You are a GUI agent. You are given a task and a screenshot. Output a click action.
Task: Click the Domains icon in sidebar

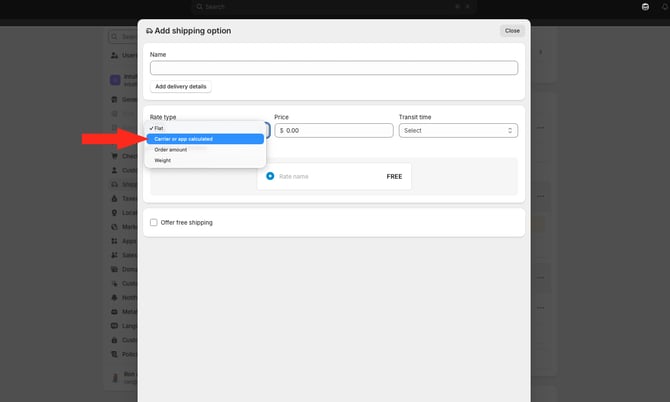point(114,269)
